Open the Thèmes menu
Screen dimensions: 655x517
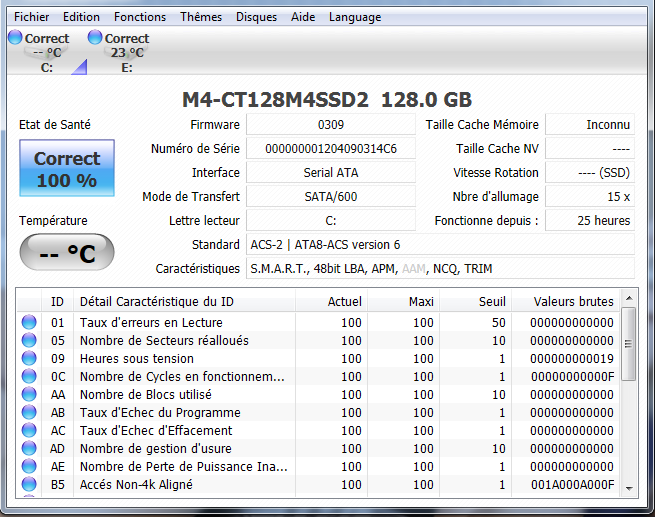coord(201,17)
